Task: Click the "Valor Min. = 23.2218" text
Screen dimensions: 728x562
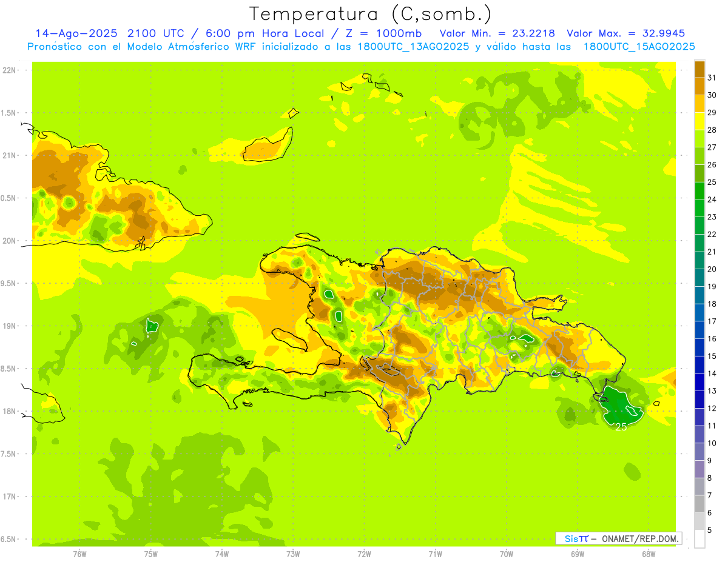Action: tap(497, 33)
